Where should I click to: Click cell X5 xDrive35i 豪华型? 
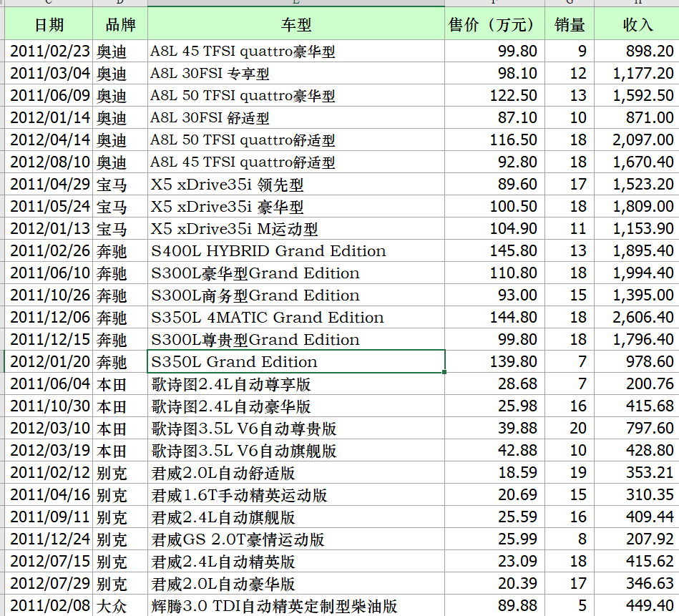[x=295, y=207]
